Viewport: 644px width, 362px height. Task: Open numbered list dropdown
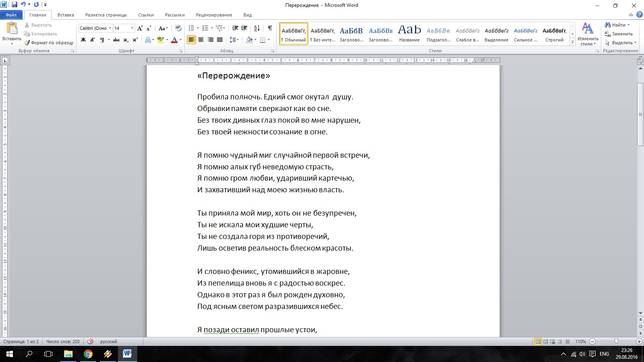(x=211, y=28)
